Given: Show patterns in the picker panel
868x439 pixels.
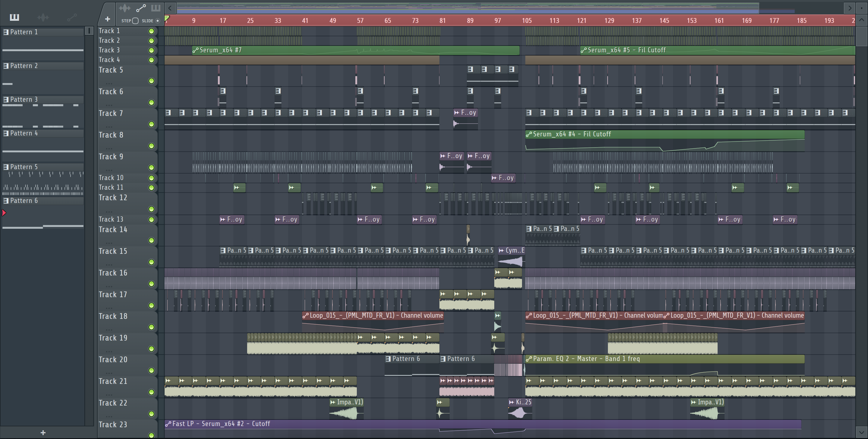Looking at the screenshot, I should pos(14,17).
